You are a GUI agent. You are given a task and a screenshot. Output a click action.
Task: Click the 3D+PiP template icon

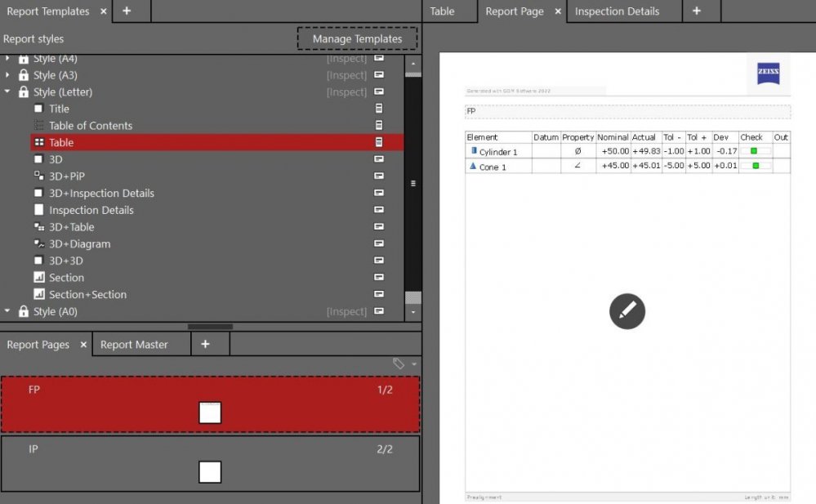pyautogui.click(x=38, y=176)
